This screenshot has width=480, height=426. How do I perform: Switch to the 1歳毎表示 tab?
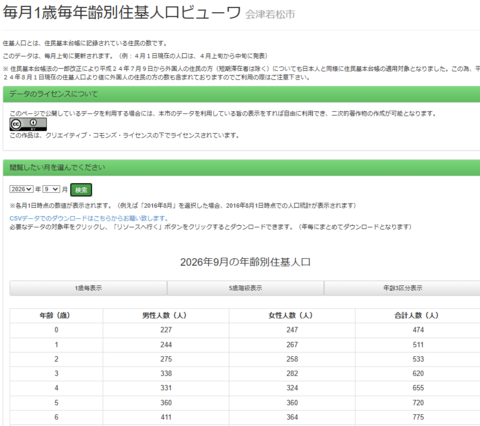tap(88, 288)
